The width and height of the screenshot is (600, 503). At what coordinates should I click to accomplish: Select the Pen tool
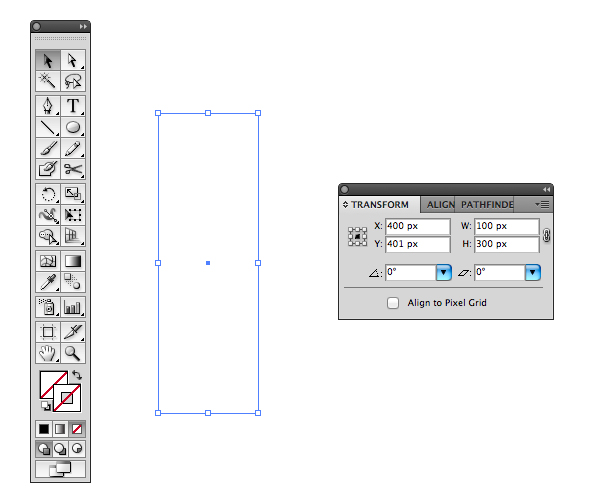point(48,106)
